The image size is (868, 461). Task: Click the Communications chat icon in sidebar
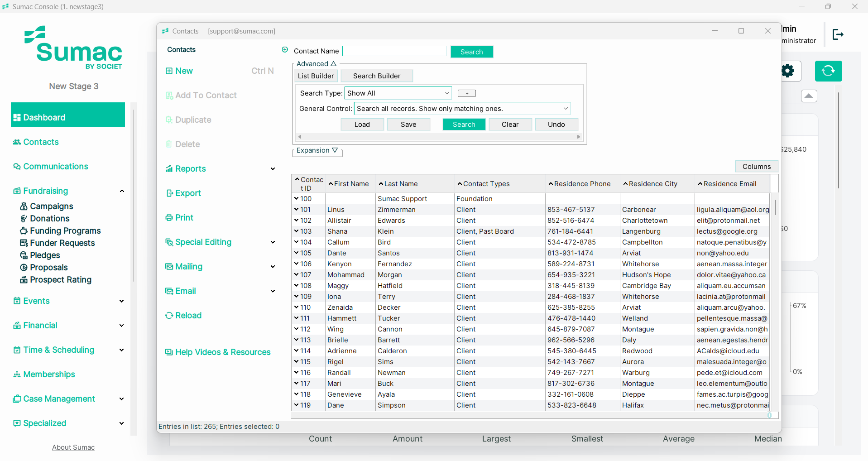click(17, 167)
